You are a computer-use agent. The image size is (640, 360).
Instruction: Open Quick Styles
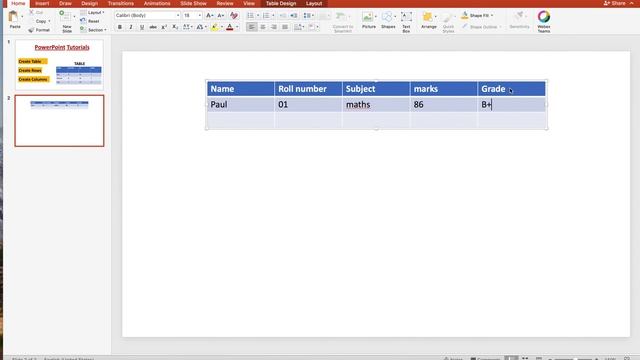tap(448, 22)
